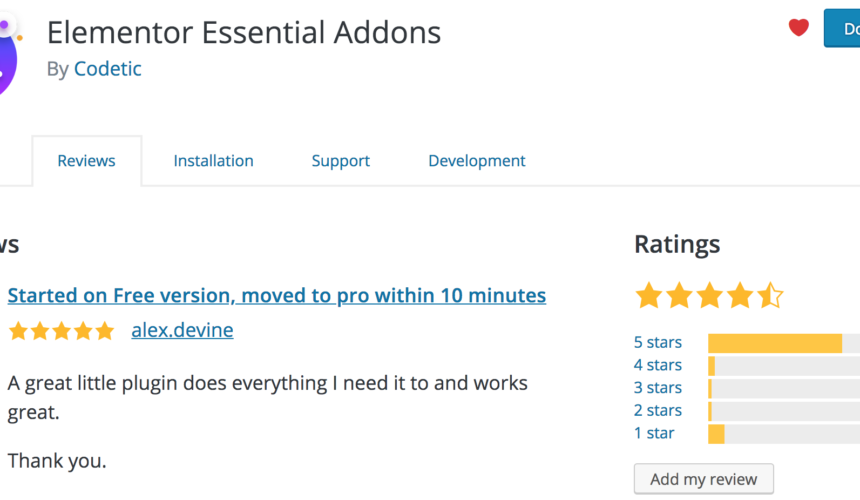Click the Add my review button
Screen dimensions: 860x500
[704, 479]
